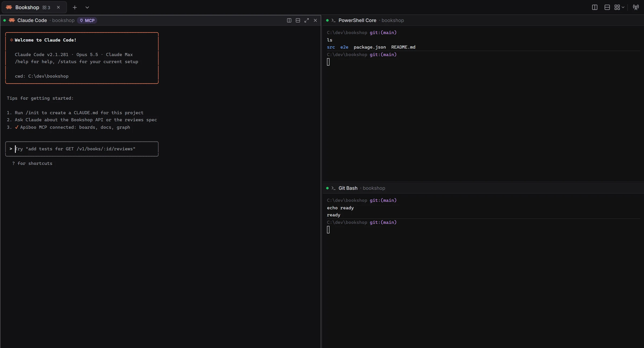644x348 pixels.
Task: Click 'Tips for getting started:' text
Action: point(40,98)
